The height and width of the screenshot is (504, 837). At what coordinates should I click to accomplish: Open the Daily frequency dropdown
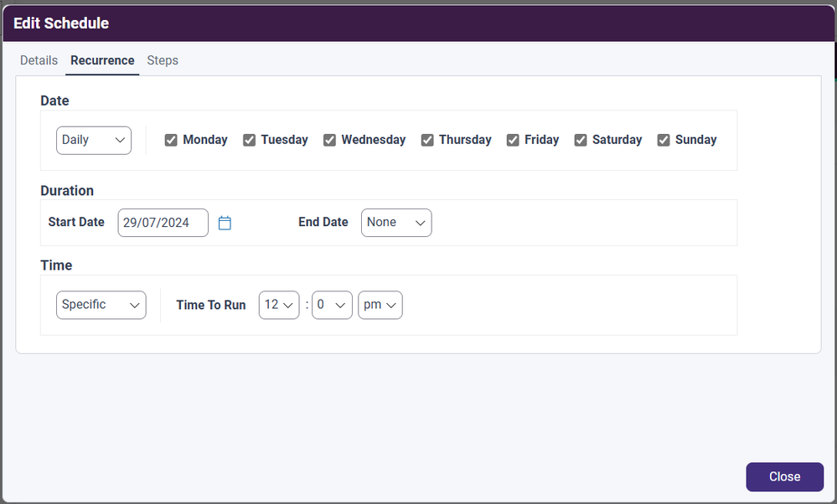click(x=94, y=141)
